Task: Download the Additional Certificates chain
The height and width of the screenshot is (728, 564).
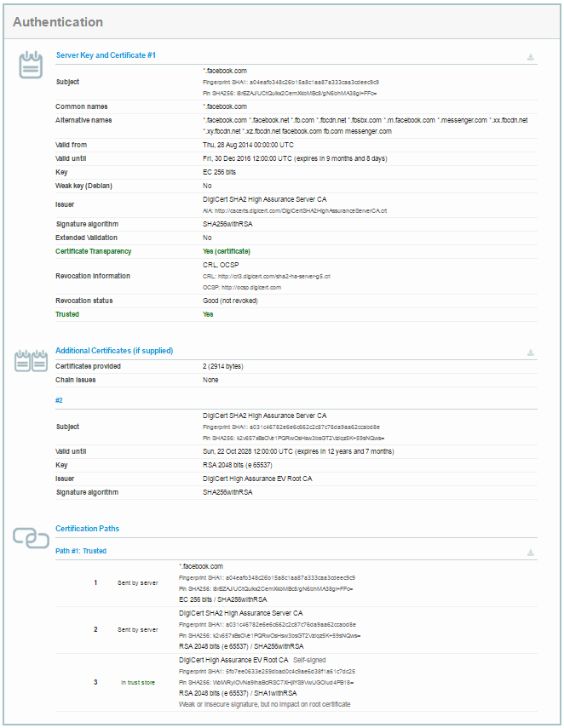Action: (x=531, y=353)
